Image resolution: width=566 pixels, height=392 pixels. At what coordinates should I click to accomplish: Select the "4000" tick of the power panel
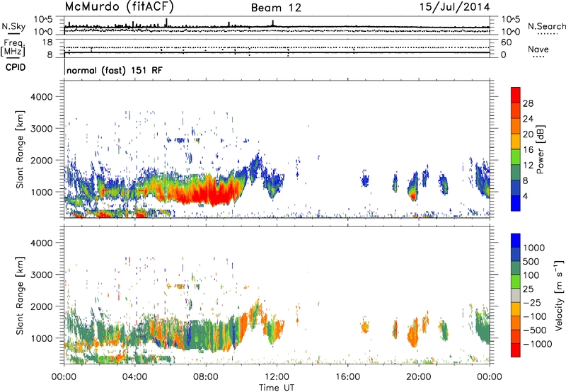tap(41, 97)
